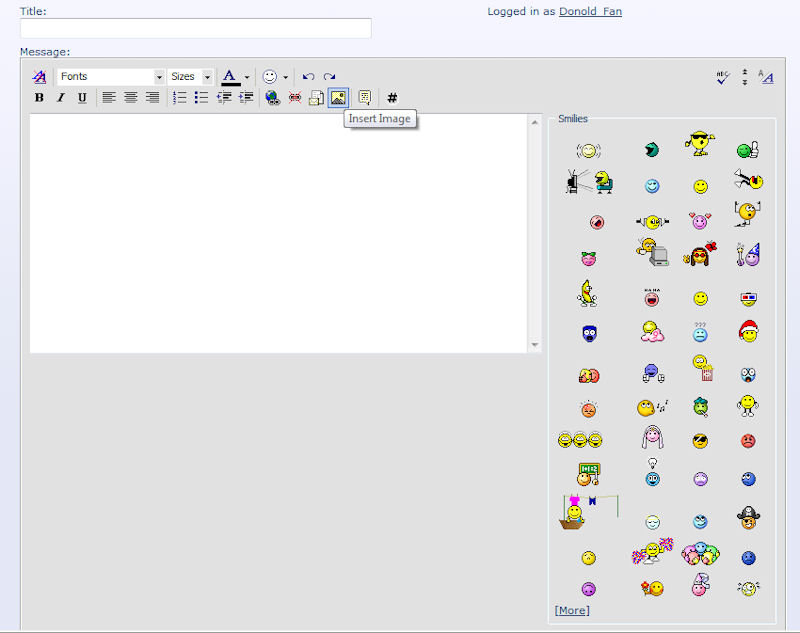Switch editor mode with the A/A icon
This screenshot has height=633, width=800.
(766, 77)
